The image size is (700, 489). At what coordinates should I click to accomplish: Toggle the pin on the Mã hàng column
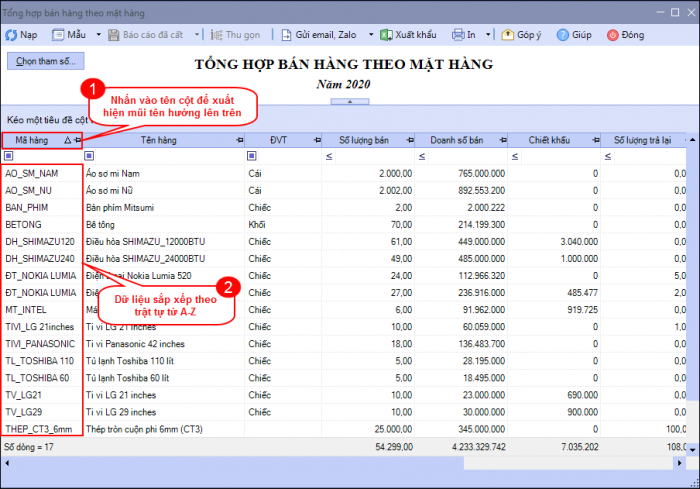[x=77, y=141]
